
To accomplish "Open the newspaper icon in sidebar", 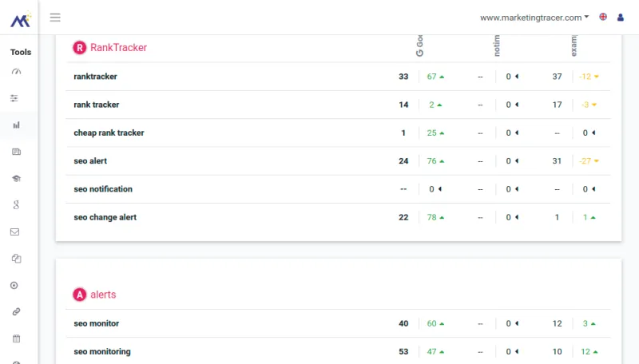I will (16, 152).
